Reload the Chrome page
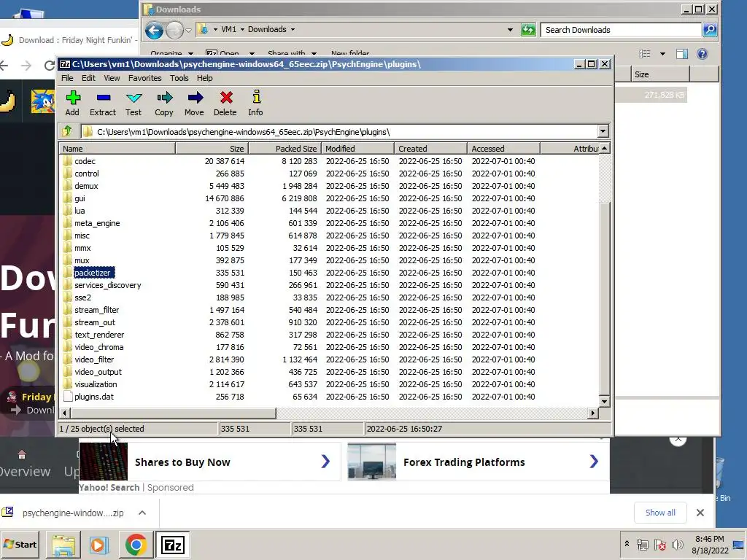This screenshot has width=747, height=560. [x=49, y=65]
